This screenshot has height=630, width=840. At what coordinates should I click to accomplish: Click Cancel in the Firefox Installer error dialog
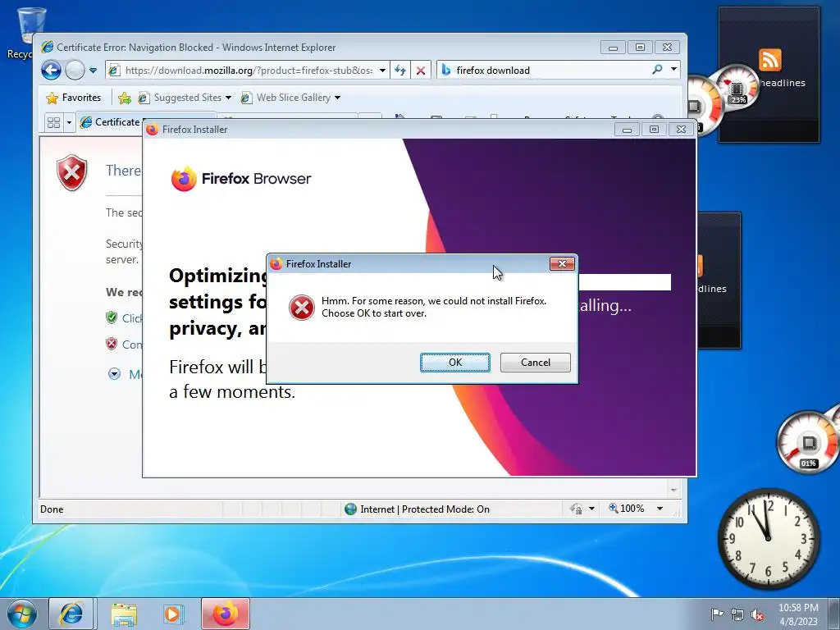click(535, 363)
